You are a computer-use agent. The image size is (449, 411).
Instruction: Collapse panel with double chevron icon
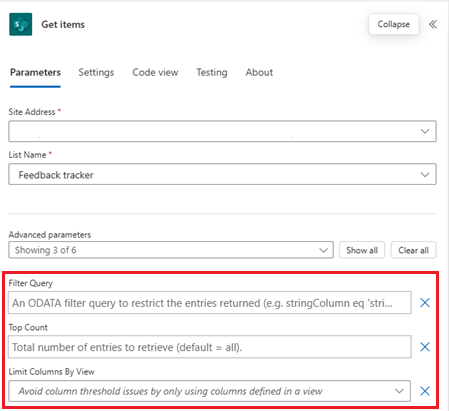(x=433, y=24)
